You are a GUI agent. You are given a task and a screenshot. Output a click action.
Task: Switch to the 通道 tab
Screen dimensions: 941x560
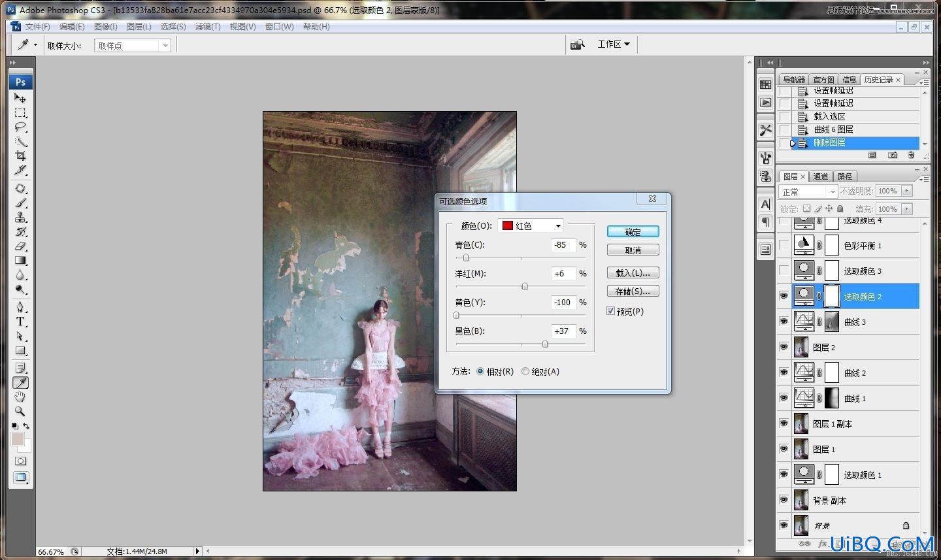click(x=821, y=176)
